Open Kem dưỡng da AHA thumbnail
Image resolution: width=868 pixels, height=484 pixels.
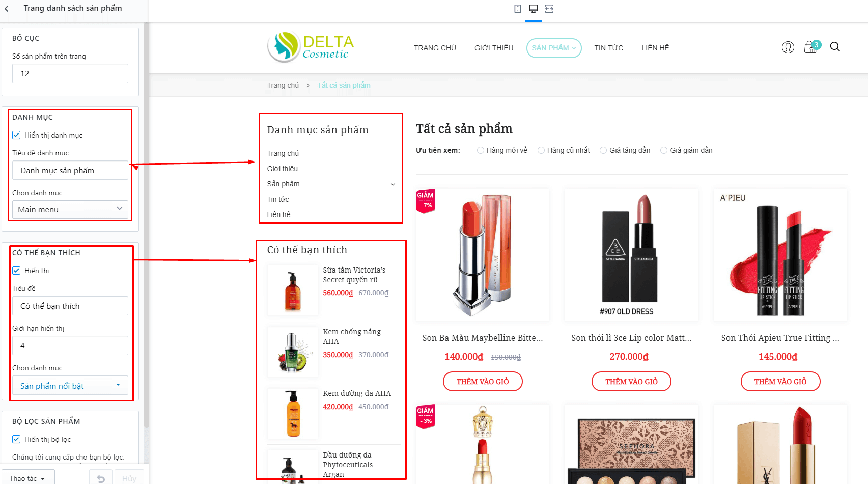[x=293, y=414]
